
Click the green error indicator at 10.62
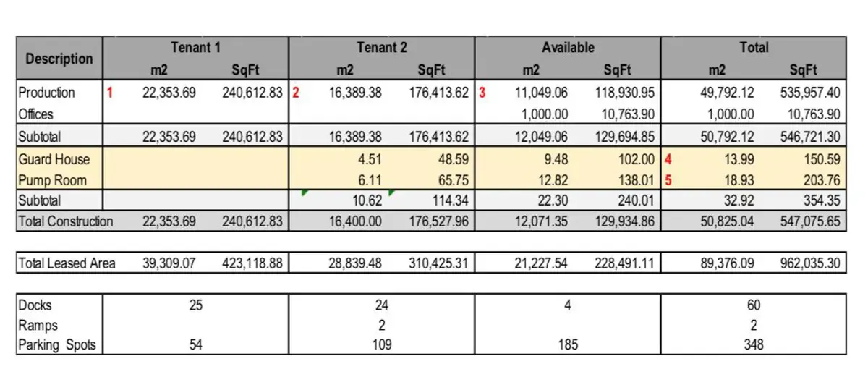point(305,192)
